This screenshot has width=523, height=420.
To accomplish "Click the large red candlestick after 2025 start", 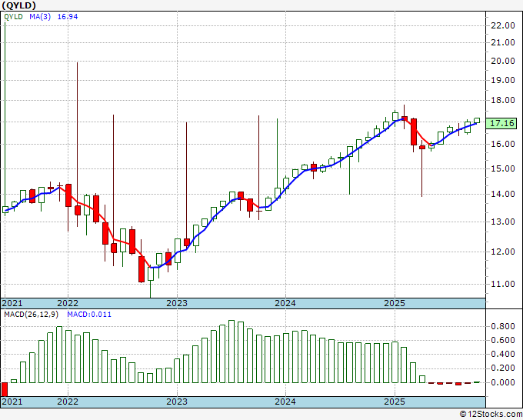I will tap(414, 132).
